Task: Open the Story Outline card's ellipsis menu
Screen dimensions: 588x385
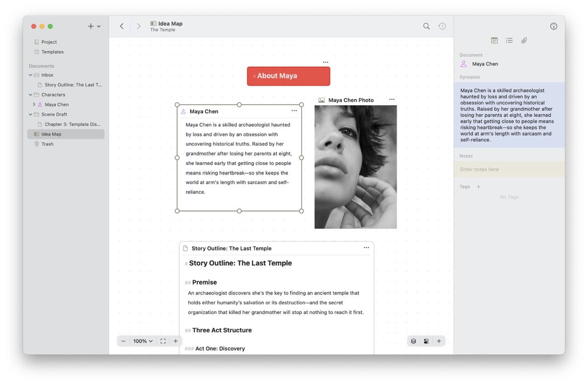Action: click(366, 247)
